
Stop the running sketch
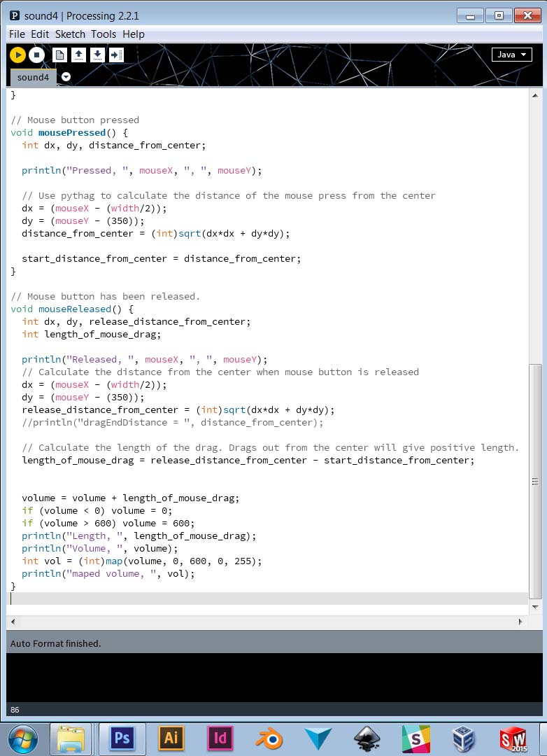(x=36, y=55)
